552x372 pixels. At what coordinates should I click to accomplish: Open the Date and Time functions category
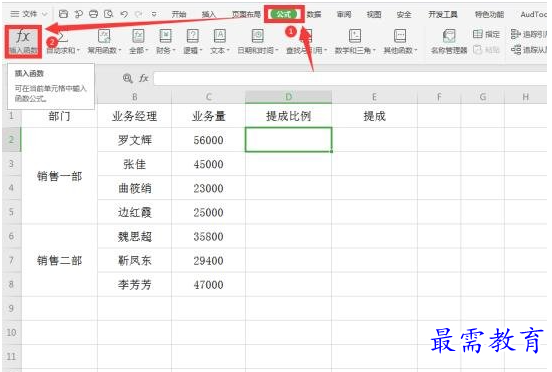(258, 42)
